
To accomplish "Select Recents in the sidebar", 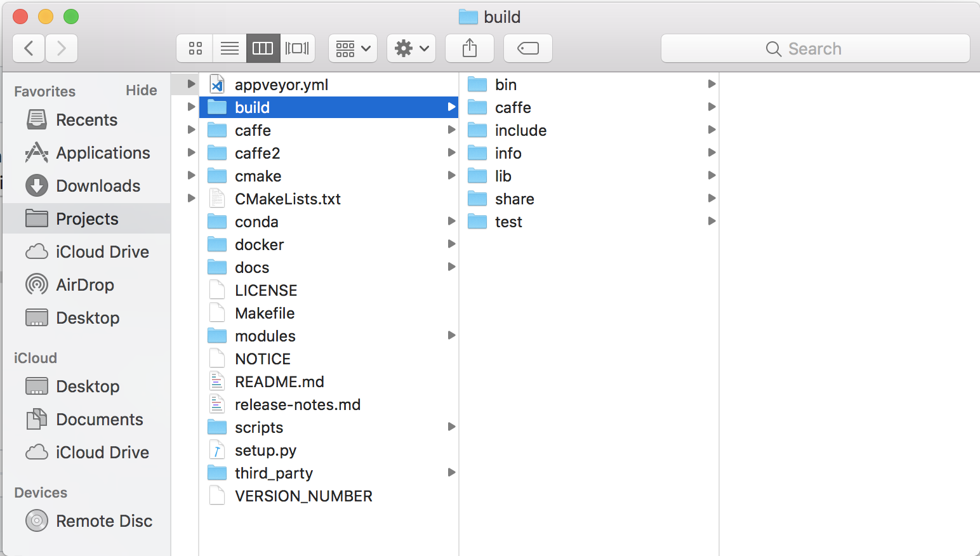I will 87,119.
